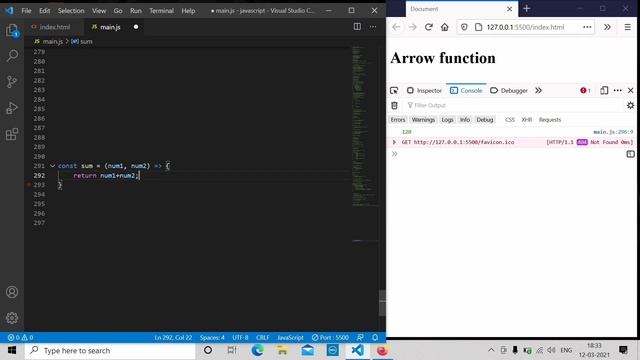Change the UTF-8 file encoding
Viewport: 640px width, 360px height.
click(x=240, y=338)
